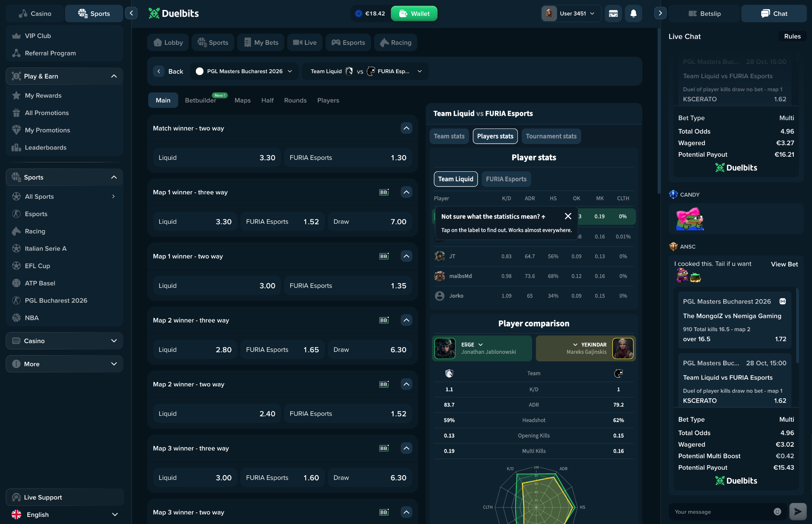Bet on Liquid match winner at 3.30
This screenshot has width=812, height=524.
click(217, 157)
